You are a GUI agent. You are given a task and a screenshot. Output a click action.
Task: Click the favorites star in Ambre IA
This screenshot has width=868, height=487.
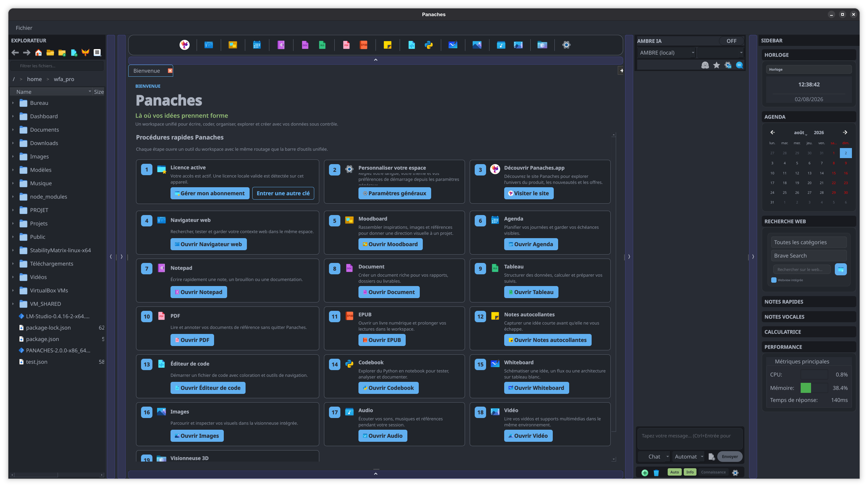click(716, 65)
